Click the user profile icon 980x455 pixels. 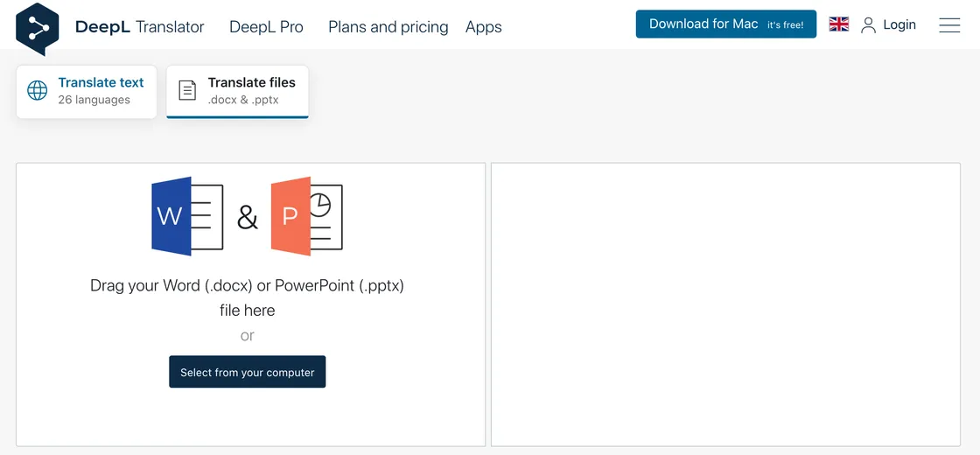[x=868, y=25]
